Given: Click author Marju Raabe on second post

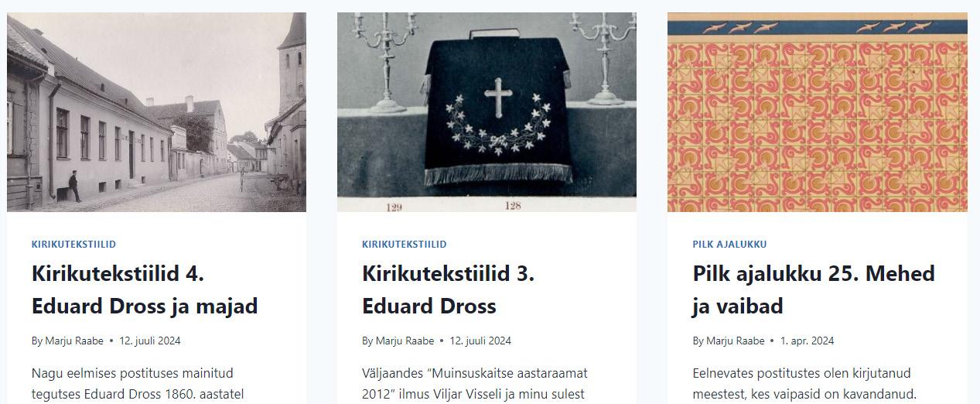Looking at the screenshot, I should [405, 341].
